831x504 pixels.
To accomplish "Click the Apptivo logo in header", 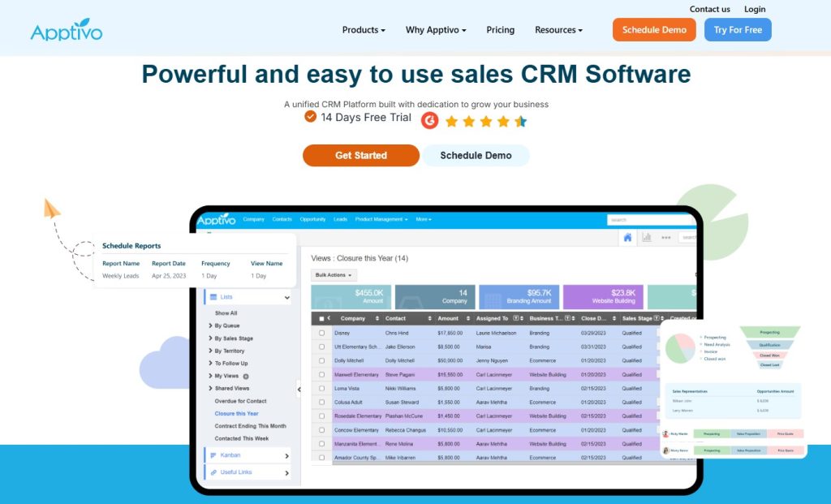I will [67, 30].
